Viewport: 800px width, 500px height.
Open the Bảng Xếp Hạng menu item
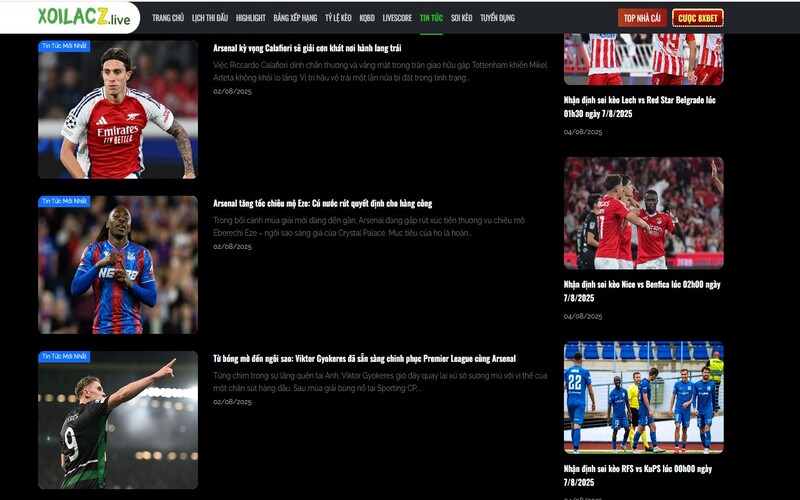pos(295,18)
